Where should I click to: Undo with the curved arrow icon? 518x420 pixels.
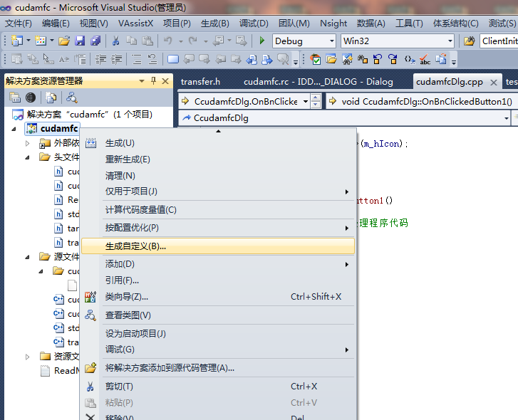pyautogui.click(x=168, y=41)
